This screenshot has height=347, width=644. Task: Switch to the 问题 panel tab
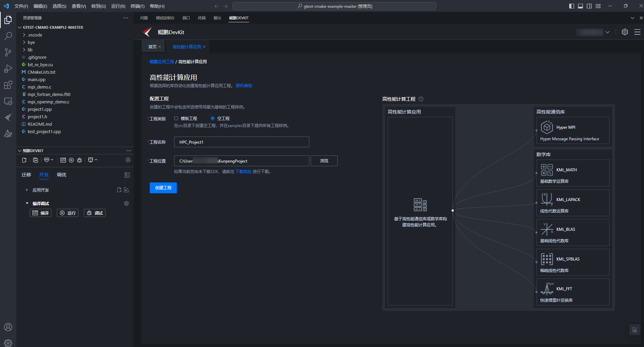click(144, 18)
